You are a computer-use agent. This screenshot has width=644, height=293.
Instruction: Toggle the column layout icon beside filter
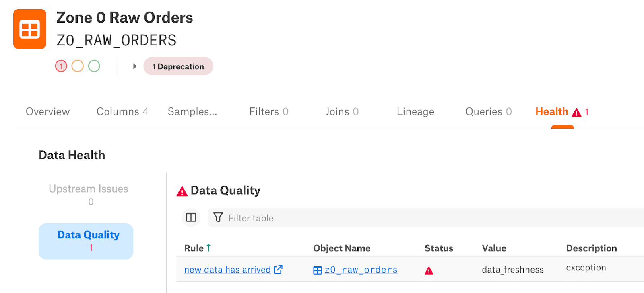pyautogui.click(x=191, y=218)
